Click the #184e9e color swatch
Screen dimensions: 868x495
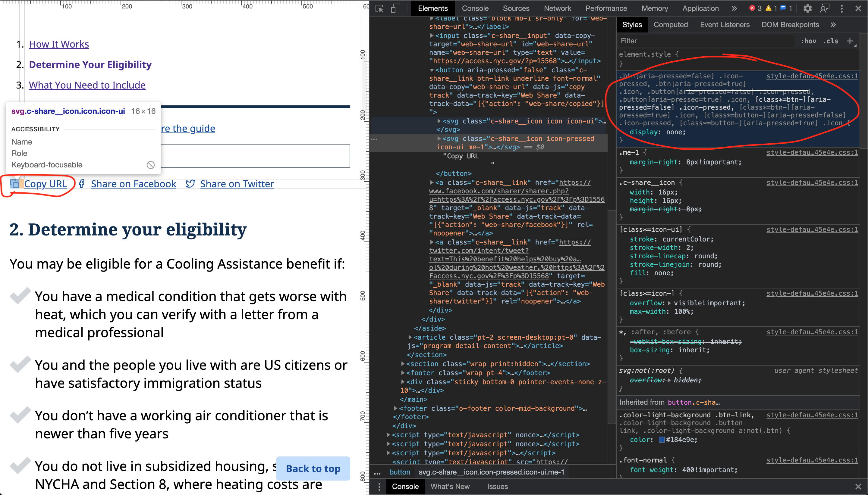[662, 440]
